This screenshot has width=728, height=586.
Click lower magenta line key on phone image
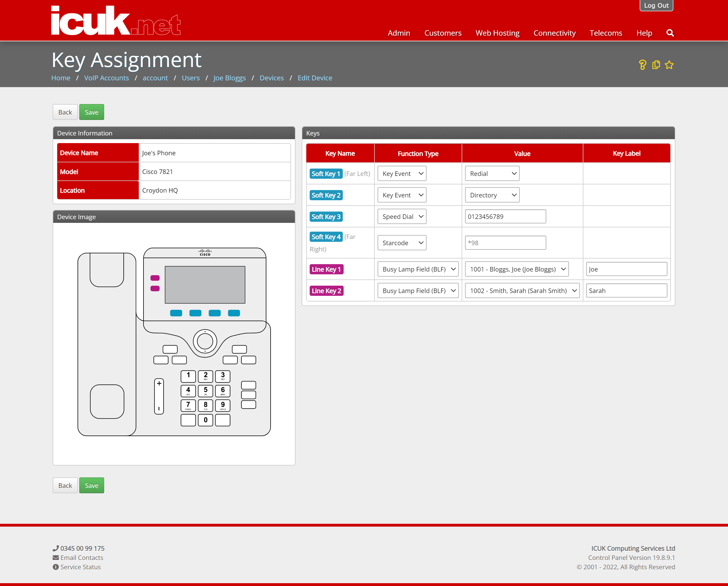(155, 288)
